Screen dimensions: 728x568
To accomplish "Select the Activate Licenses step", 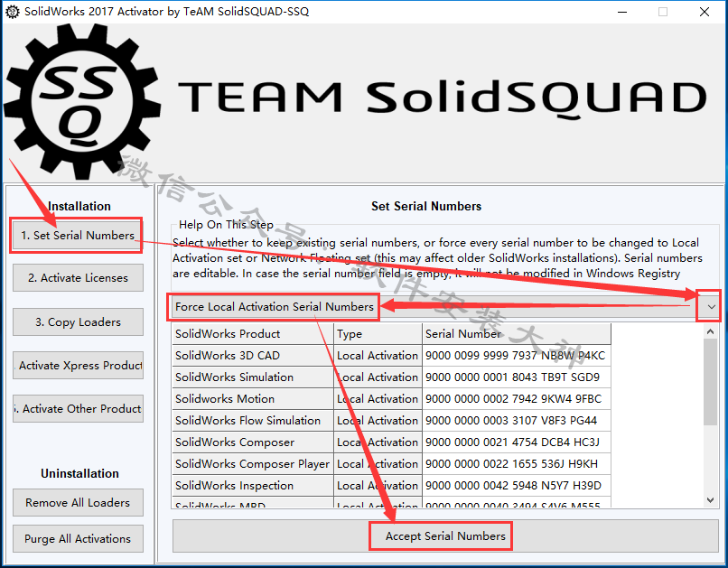I will (78, 277).
